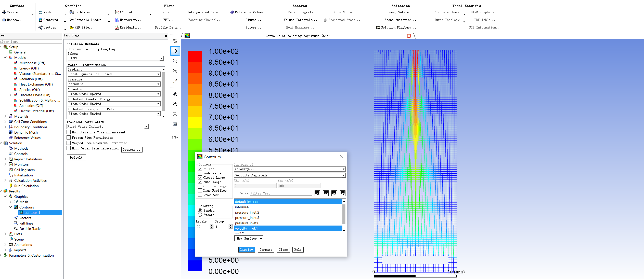Screen dimensions: 644x279
Task: Click the camera screenshot icon
Action: (175, 124)
